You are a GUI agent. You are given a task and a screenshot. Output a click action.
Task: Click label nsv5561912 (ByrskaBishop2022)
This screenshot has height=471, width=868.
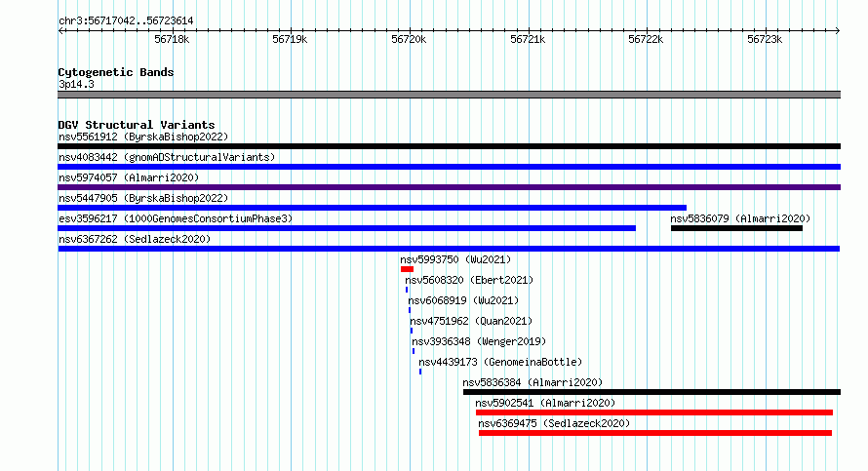[143, 137]
